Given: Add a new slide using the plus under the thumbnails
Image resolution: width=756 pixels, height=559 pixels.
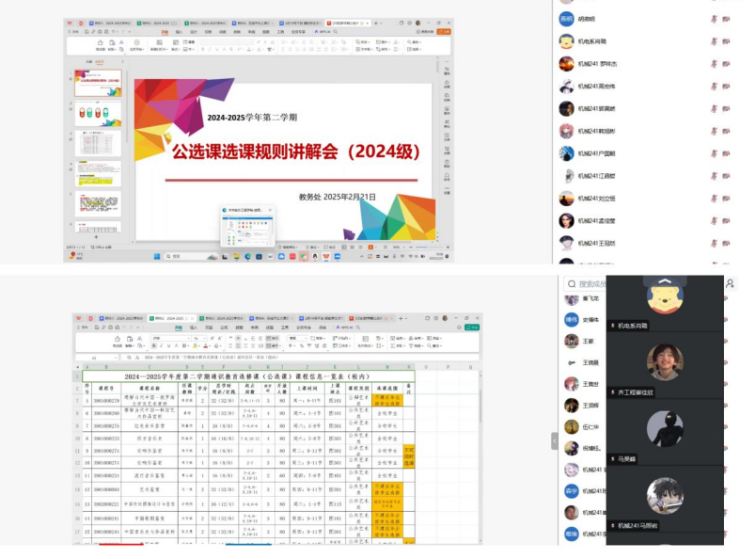Looking at the screenshot, I should pos(96,237).
